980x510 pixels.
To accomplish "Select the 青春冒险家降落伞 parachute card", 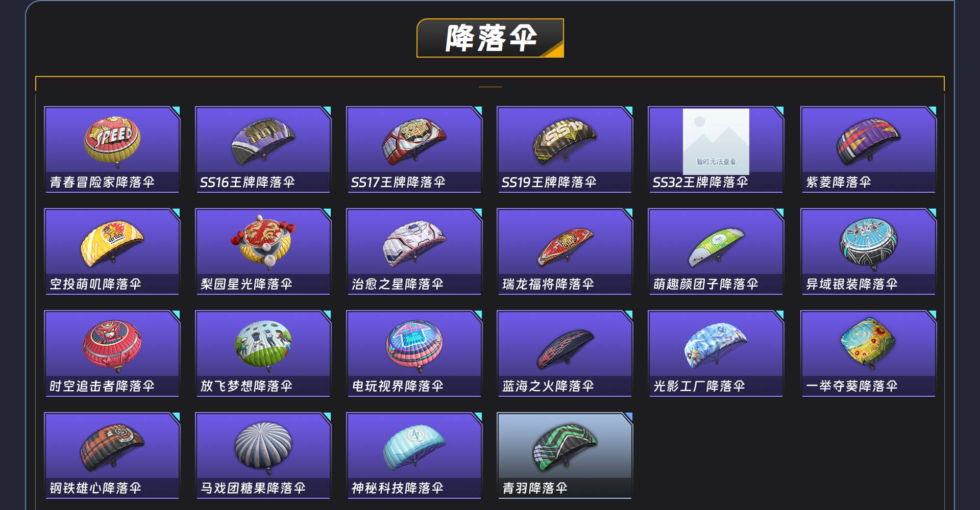I will pos(112,149).
